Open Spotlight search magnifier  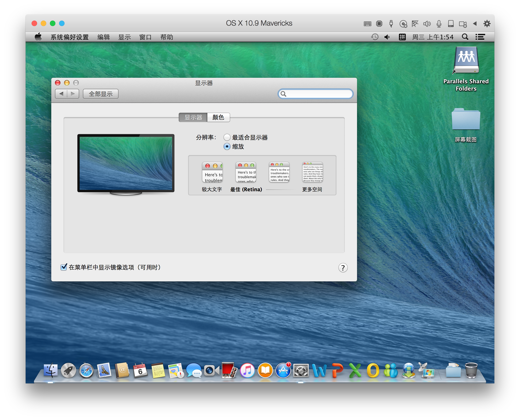point(465,37)
